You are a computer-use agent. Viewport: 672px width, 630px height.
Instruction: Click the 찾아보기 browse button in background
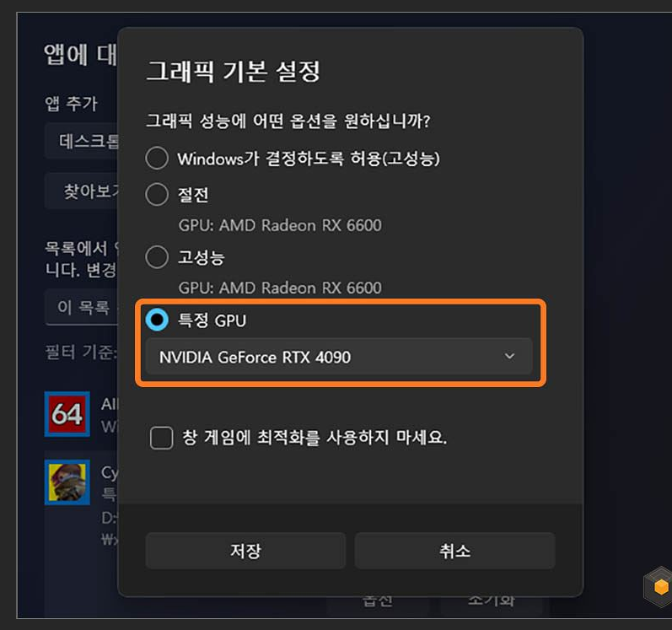point(81,191)
